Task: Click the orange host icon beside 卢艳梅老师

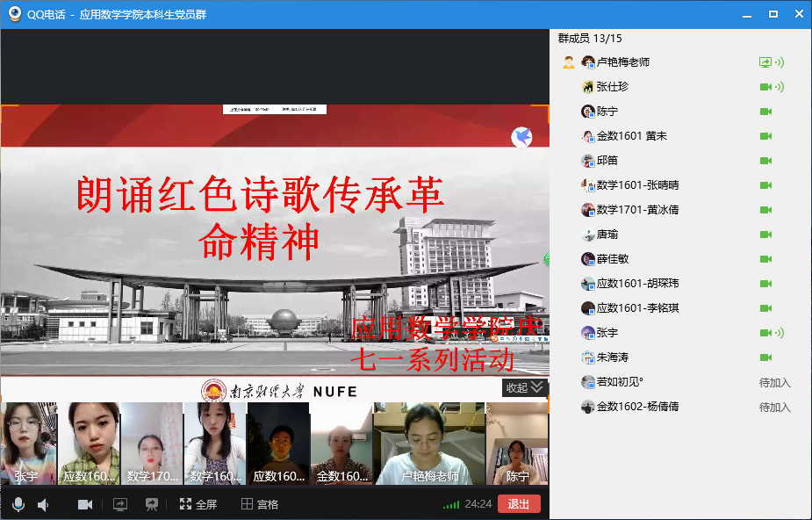Action: (x=569, y=62)
